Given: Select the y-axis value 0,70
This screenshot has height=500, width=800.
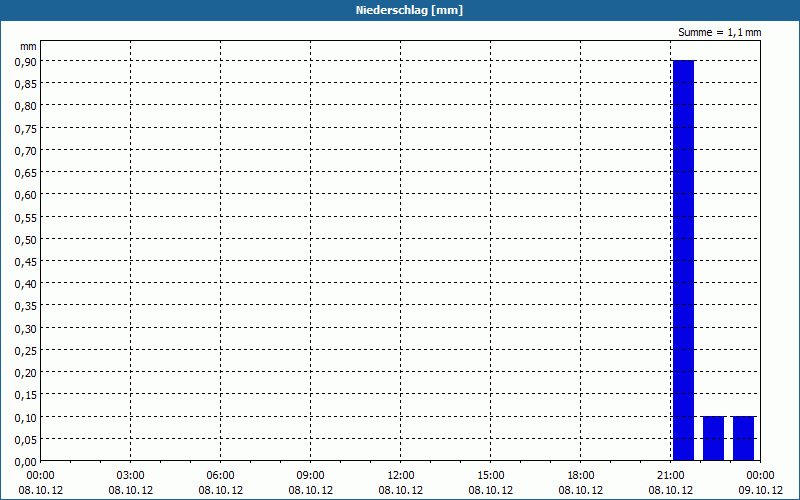Looking at the screenshot, I should tap(26, 150).
